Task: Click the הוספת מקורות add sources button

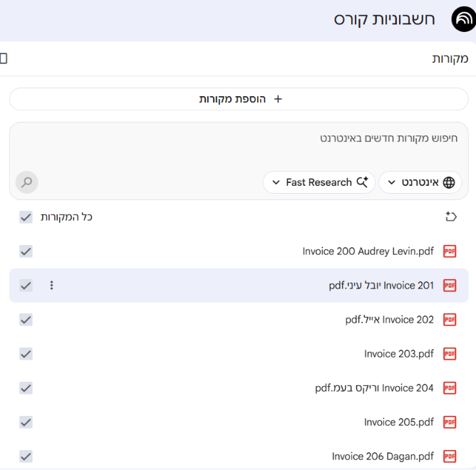Action: [x=239, y=99]
